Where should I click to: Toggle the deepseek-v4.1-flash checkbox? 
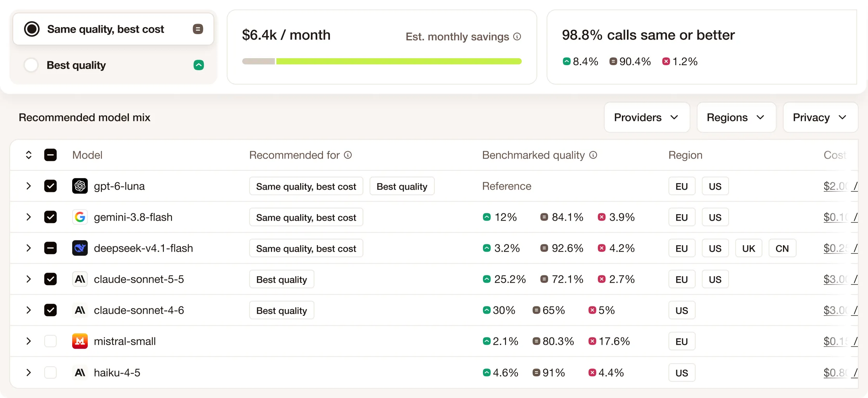coord(50,248)
